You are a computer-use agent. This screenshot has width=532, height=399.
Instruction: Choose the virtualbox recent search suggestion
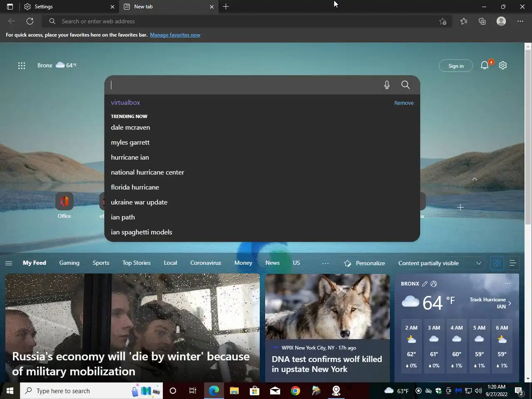pos(126,102)
